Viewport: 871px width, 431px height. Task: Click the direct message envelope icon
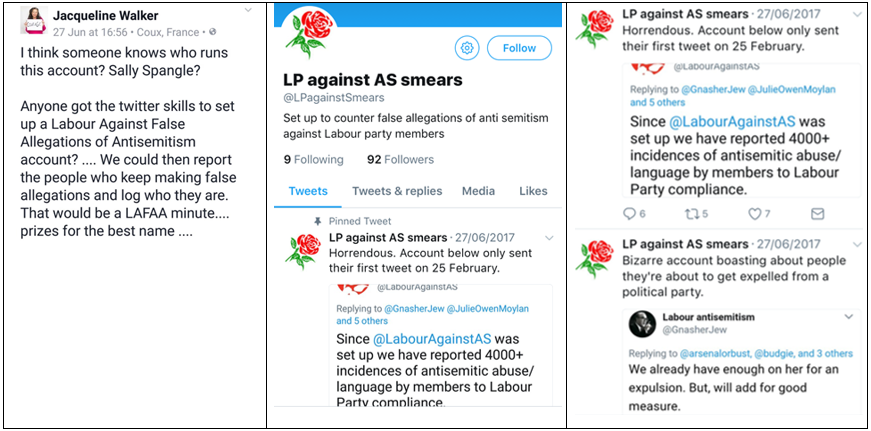(x=817, y=213)
